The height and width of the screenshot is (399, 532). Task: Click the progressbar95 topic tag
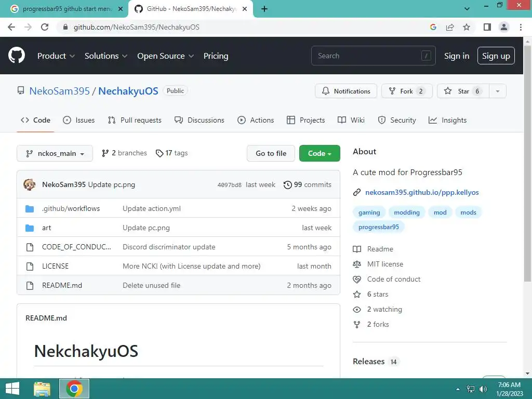point(379,227)
